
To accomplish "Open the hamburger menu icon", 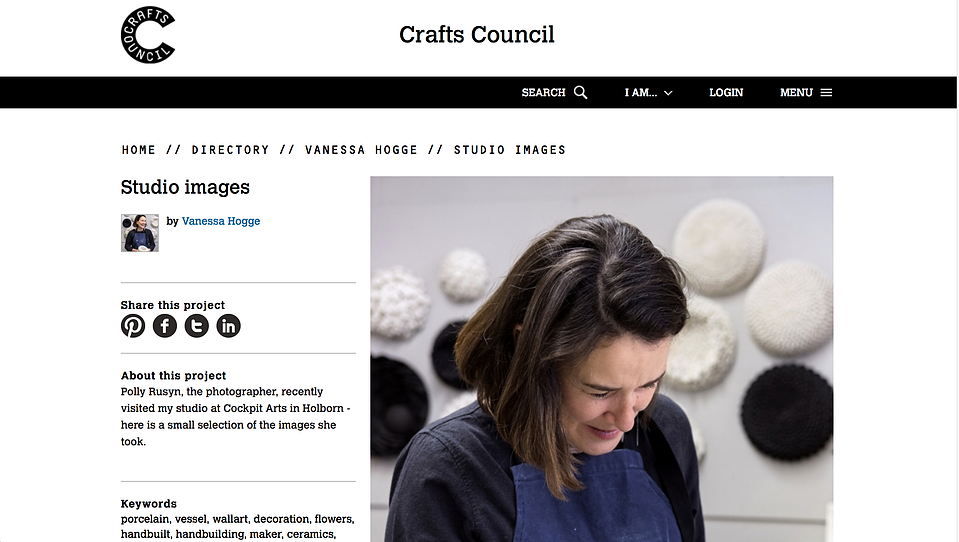I will tap(826, 92).
